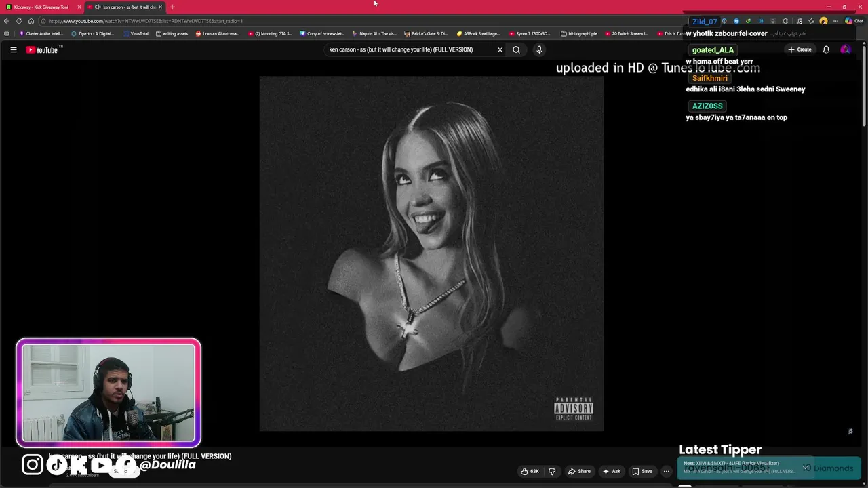This screenshot has width=868, height=488.
Task: Select the ken carson YouTube browser tab
Action: [124, 7]
